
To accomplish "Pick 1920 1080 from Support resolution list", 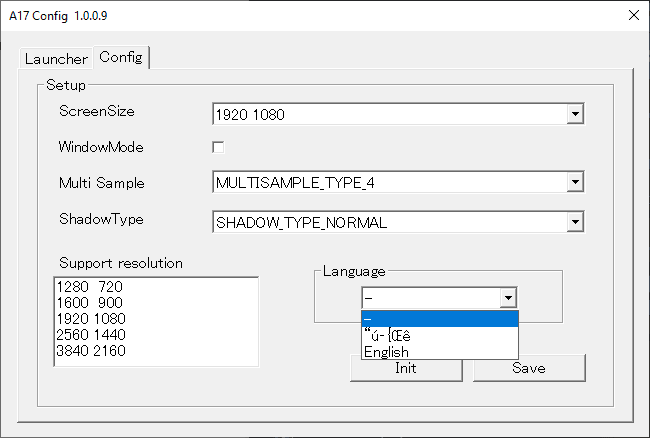I will 90,319.
